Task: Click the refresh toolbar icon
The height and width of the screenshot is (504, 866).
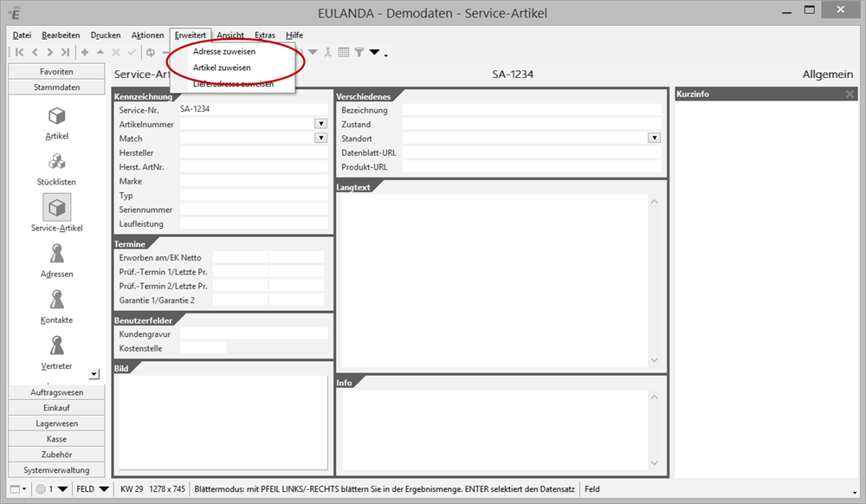Action: 150,53
